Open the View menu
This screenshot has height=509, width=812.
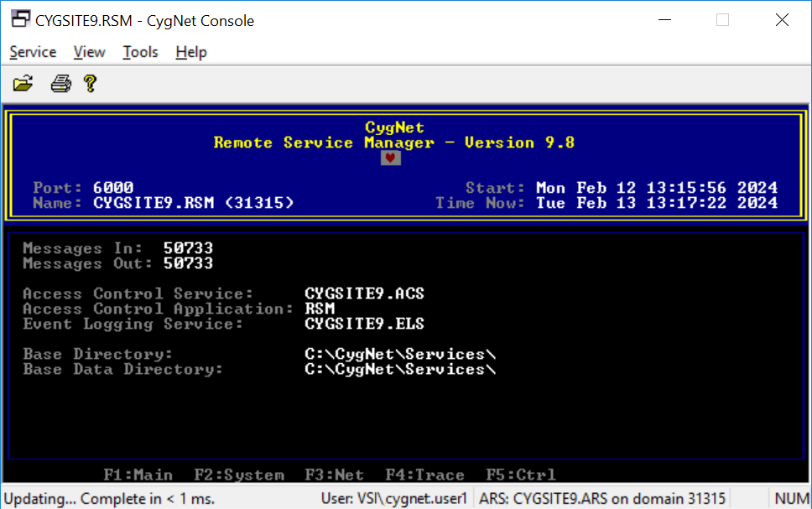point(89,52)
